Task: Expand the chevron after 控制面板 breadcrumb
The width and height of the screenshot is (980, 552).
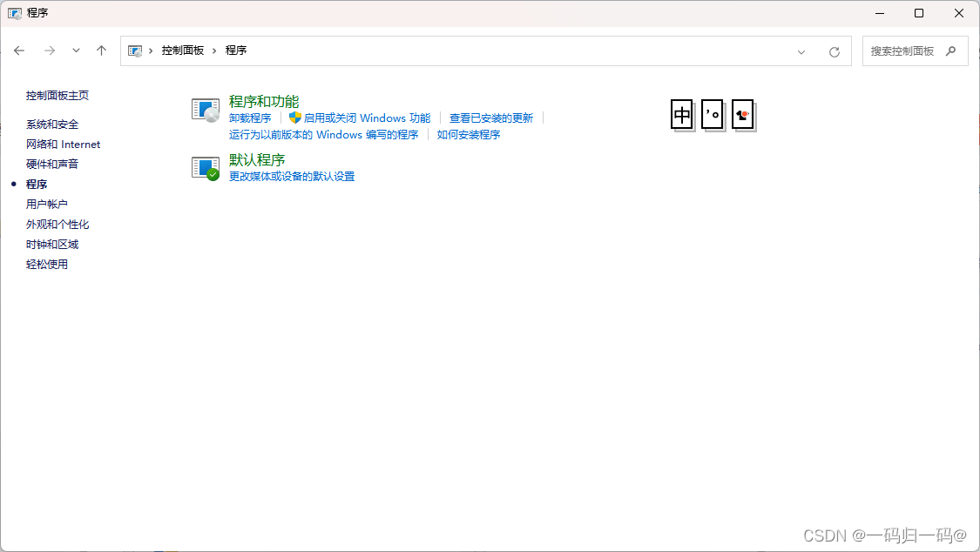Action: tap(214, 50)
